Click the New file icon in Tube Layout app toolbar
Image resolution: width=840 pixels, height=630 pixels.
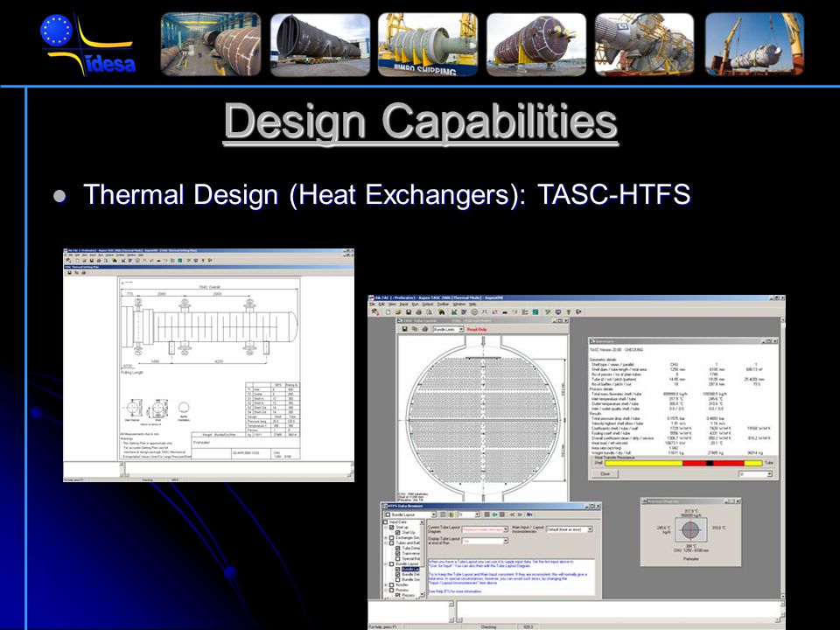(x=388, y=311)
